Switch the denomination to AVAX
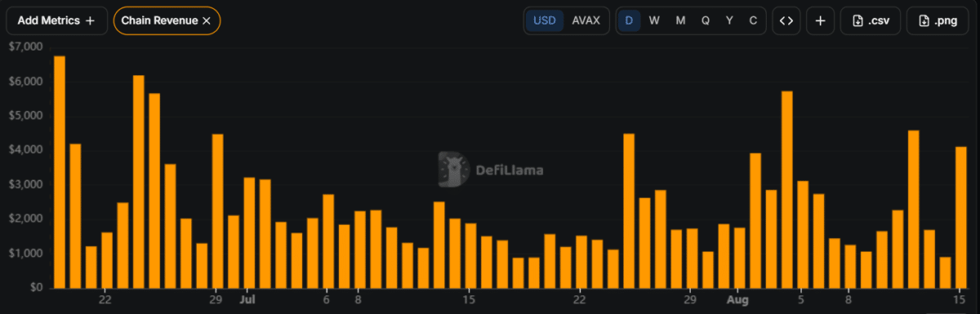This screenshot has height=314, width=980. click(586, 20)
